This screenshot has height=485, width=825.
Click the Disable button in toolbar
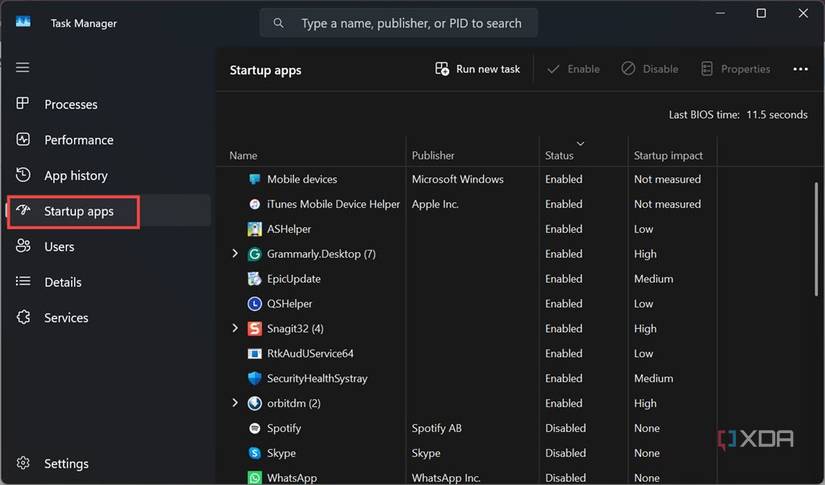click(x=649, y=69)
